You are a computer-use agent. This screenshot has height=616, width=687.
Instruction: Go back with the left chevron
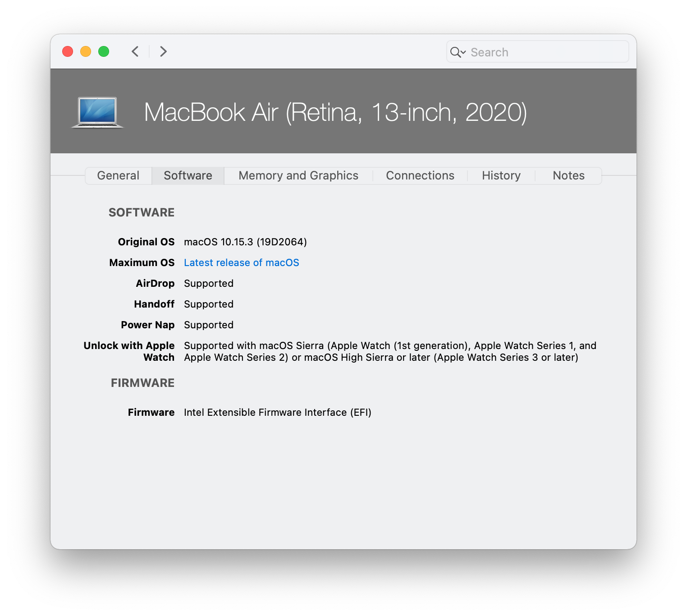pyautogui.click(x=135, y=51)
